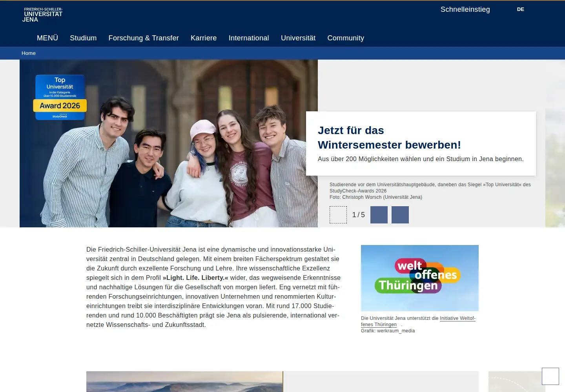Click the last blue slider button after the counter
Image resolution: width=565 pixels, height=392 pixels.
(x=400, y=215)
